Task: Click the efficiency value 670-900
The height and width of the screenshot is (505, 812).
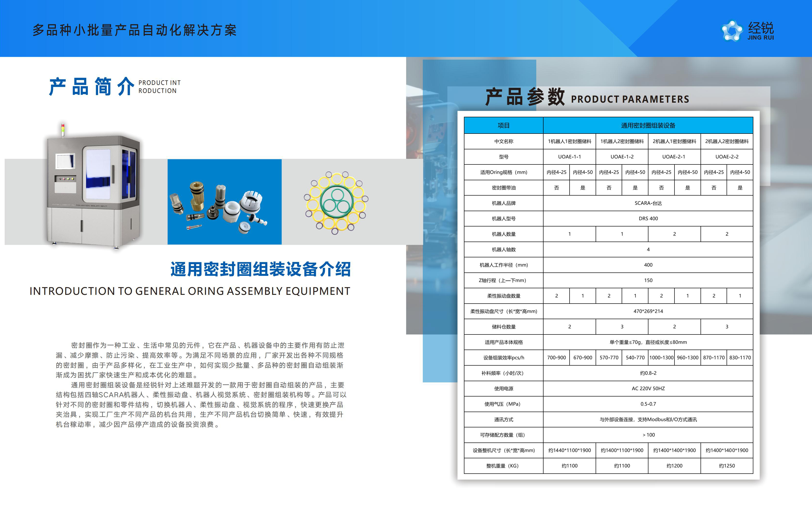Action: pyautogui.click(x=582, y=358)
